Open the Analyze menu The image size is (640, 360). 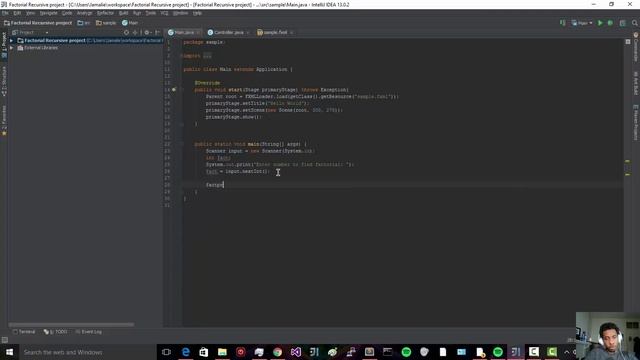click(84, 13)
